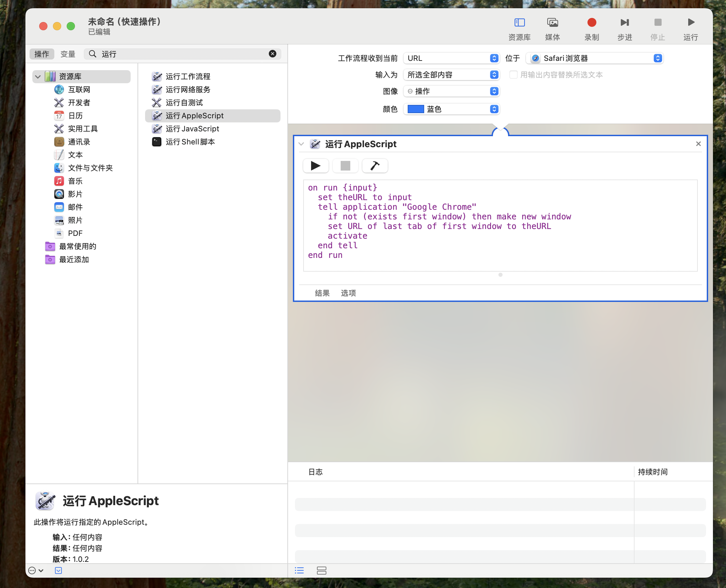Image resolution: width=726 pixels, height=588 pixels.
Task: Open the image (图像) dropdown
Action: click(451, 91)
